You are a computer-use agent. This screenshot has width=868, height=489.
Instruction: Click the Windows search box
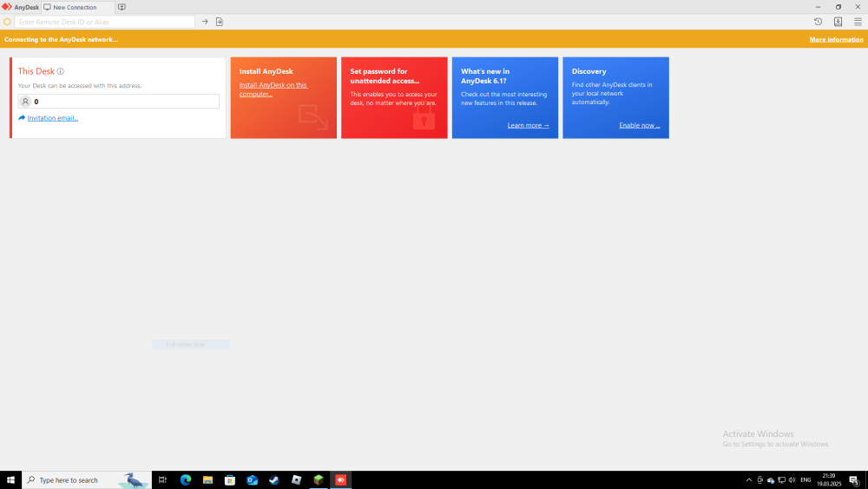pos(87,480)
